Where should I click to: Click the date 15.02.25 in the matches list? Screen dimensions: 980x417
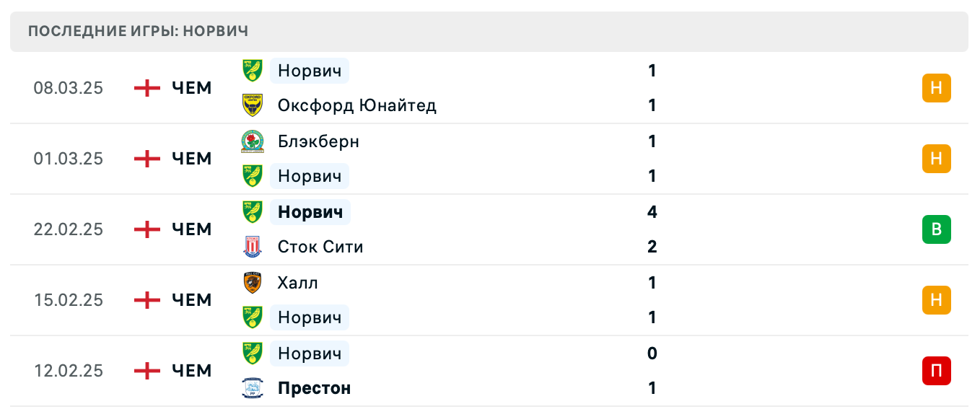pyautogui.click(x=69, y=300)
